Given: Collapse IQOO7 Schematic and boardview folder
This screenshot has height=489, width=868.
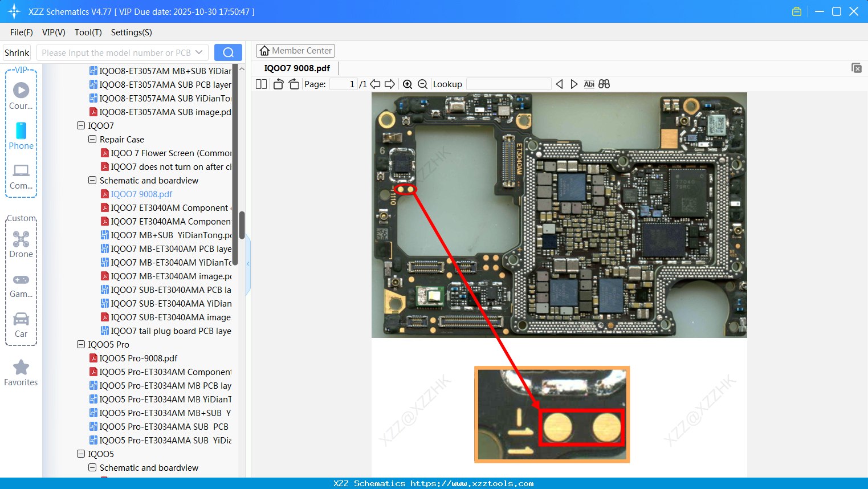Looking at the screenshot, I should click(x=92, y=180).
